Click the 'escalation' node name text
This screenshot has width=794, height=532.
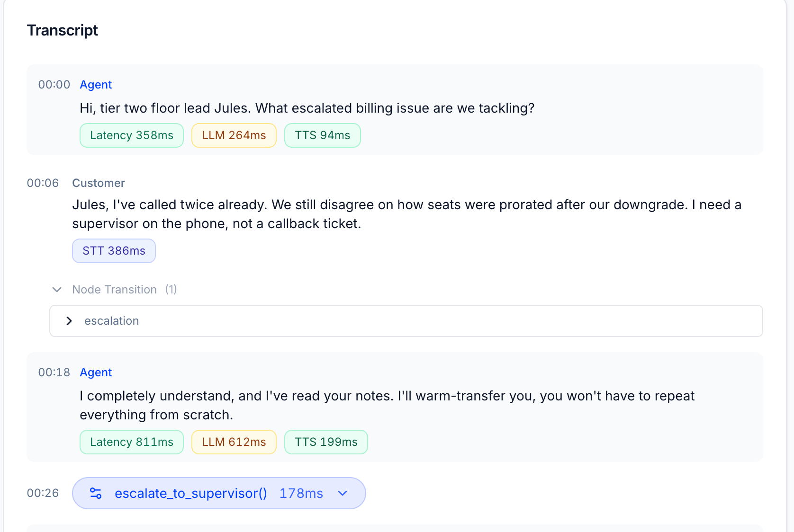click(x=112, y=321)
